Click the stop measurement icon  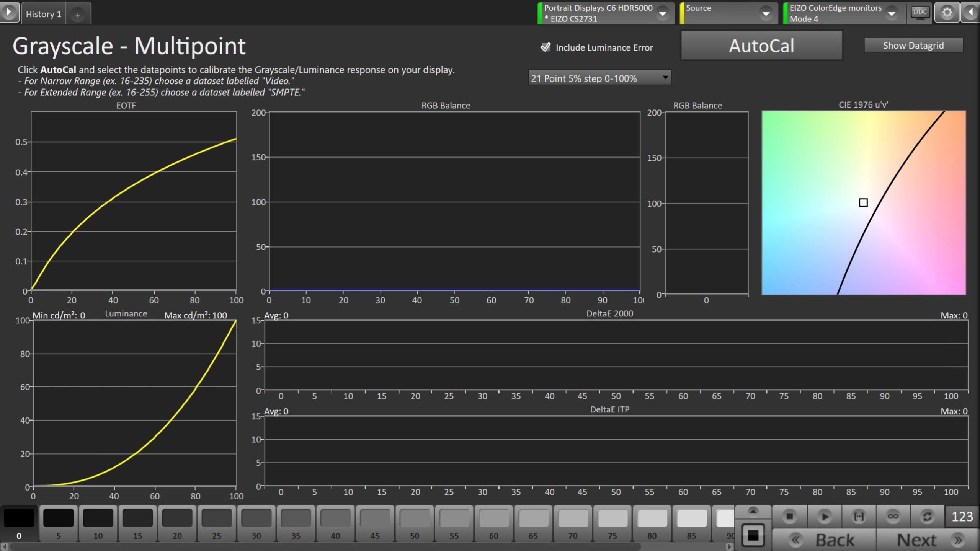789,517
